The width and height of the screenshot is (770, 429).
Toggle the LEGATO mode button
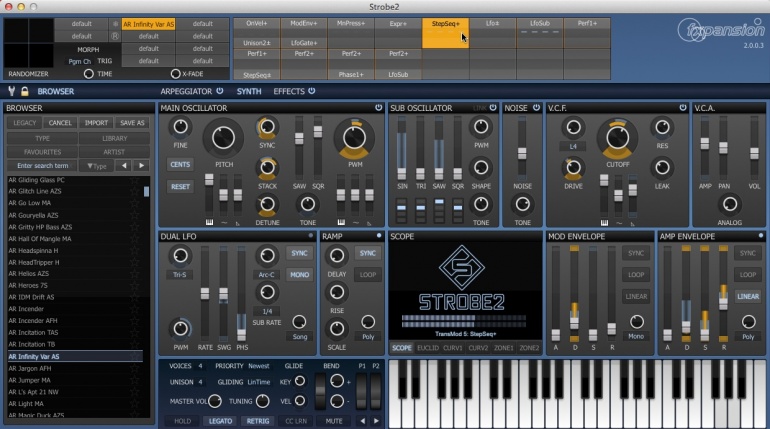220,421
